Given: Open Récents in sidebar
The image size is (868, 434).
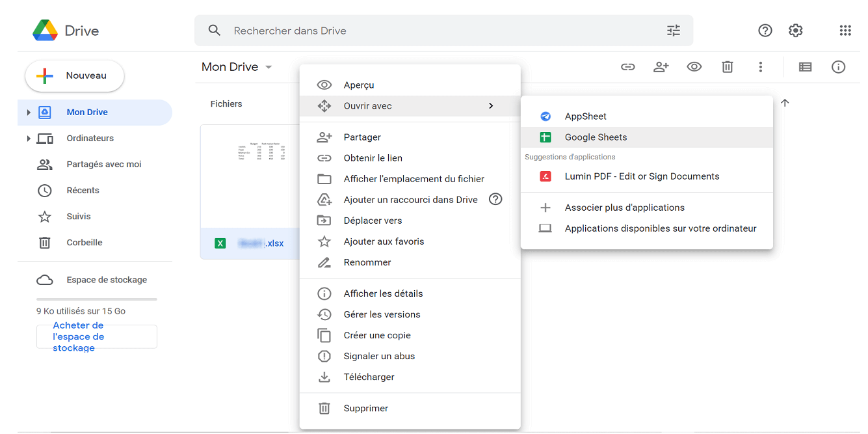Looking at the screenshot, I should [x=95, y=191].
